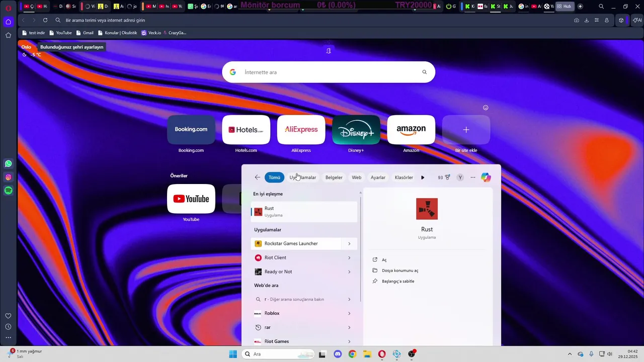This screenshot has height=362, width=644.
Task: Open the easy setup menu icon
Action: (x=596, y=20)
